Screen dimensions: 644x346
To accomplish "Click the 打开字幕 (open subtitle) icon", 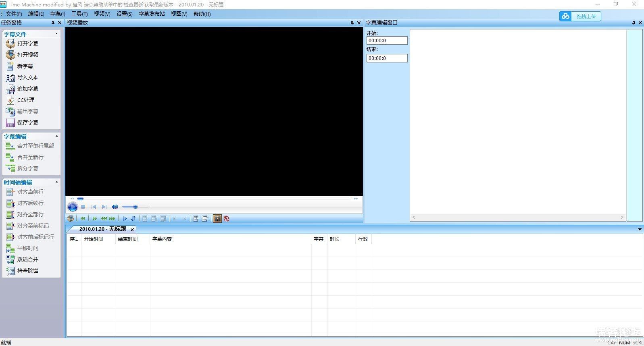I will click(10, 44).
